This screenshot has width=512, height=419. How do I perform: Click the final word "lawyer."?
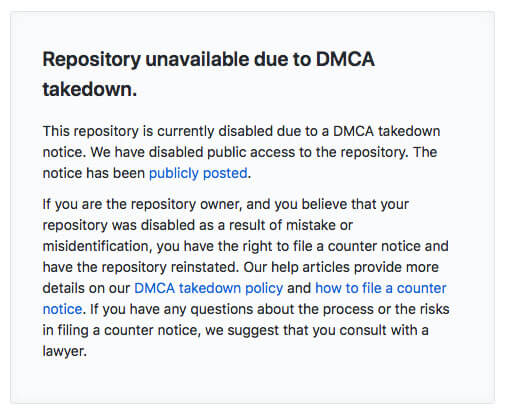click(x=65, y=351)
